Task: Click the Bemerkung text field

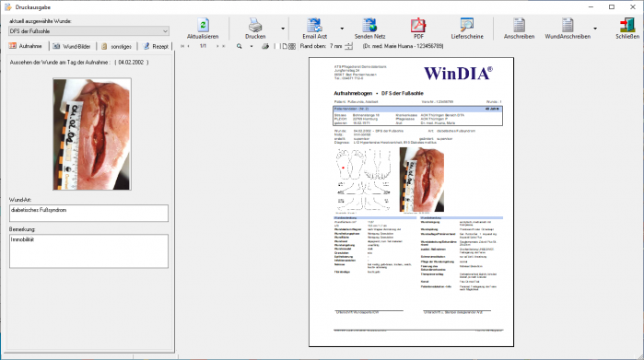Action: pos(88,251)
